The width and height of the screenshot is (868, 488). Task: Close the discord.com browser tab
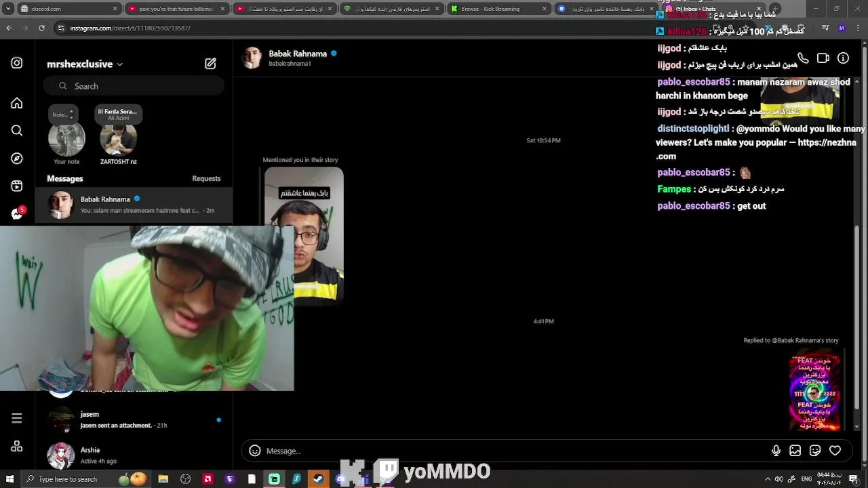[x=114, y=9]
